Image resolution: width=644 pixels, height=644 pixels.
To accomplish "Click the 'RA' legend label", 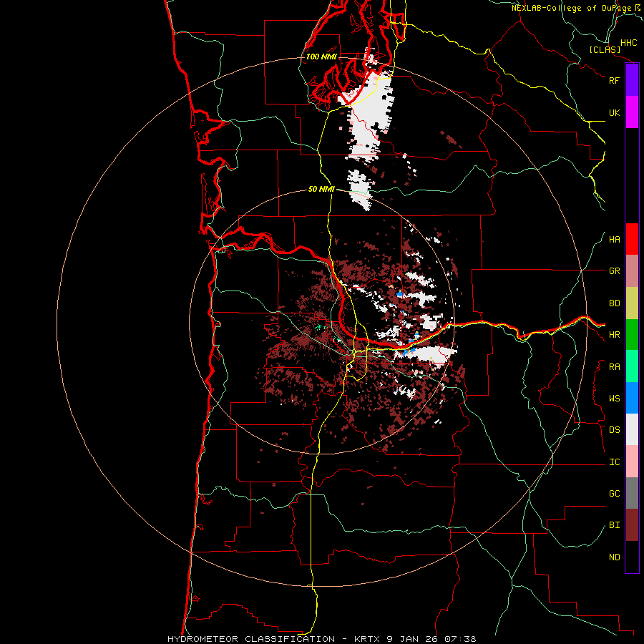I will [x=614, y=367].
